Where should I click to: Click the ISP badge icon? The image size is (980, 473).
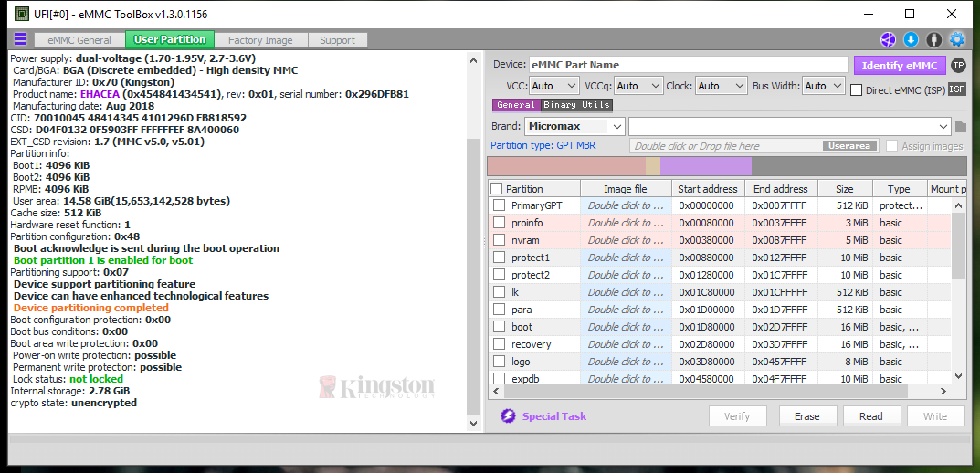(x=956, y=89)
